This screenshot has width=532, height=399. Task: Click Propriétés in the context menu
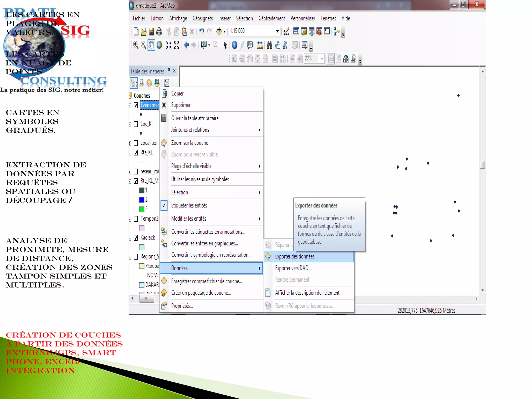click(x=182, y=306)
